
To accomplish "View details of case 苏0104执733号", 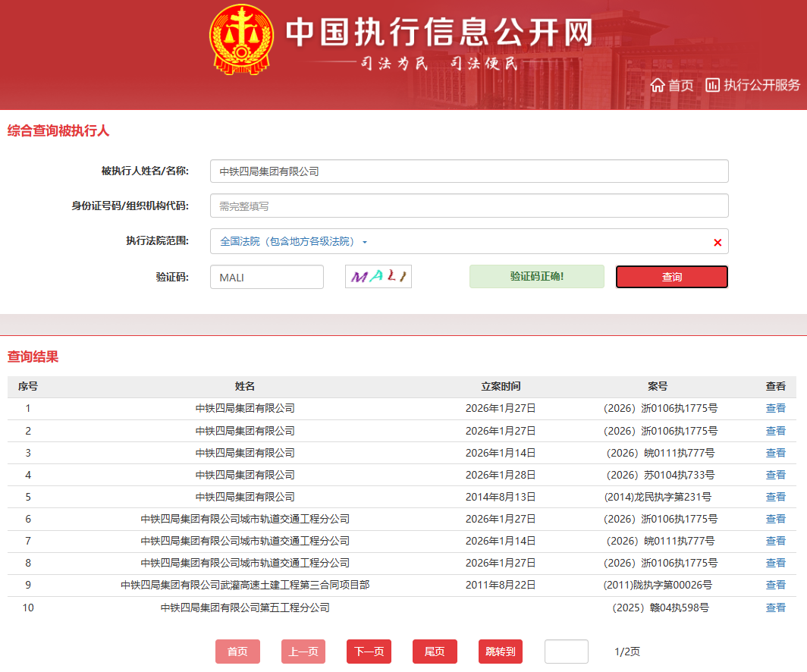I will point(775,475).
